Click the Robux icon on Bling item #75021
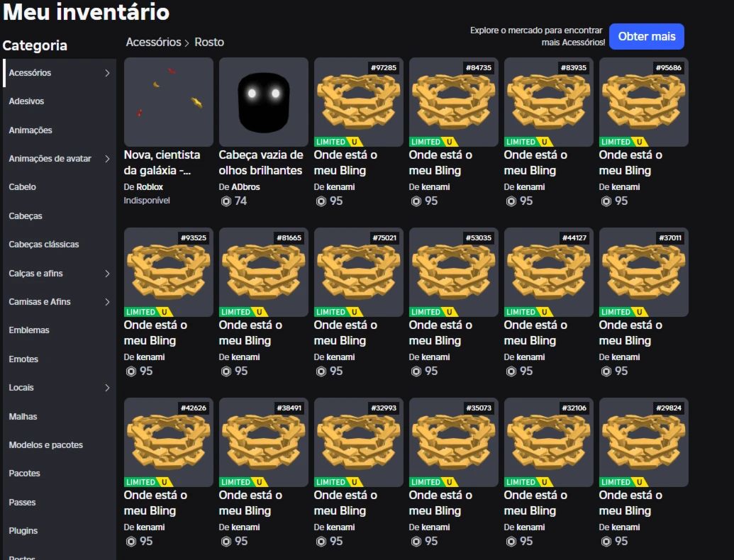734x560 pixels. point(321,371)
